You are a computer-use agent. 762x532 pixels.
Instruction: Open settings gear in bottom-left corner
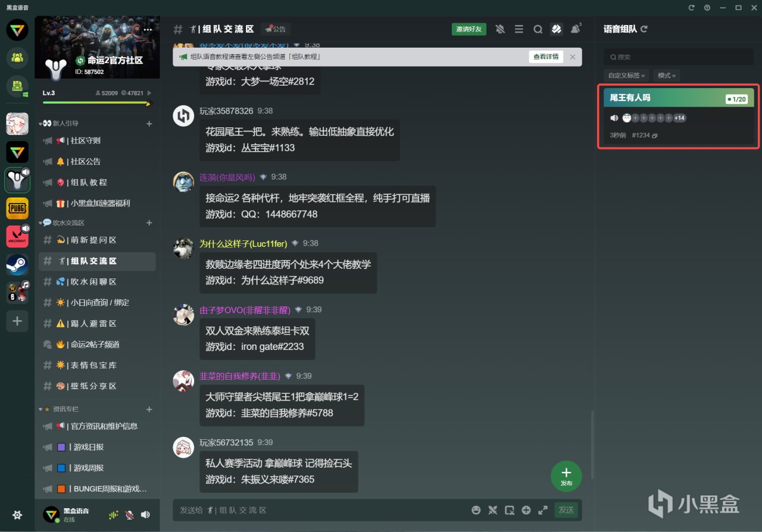[17, 515]
